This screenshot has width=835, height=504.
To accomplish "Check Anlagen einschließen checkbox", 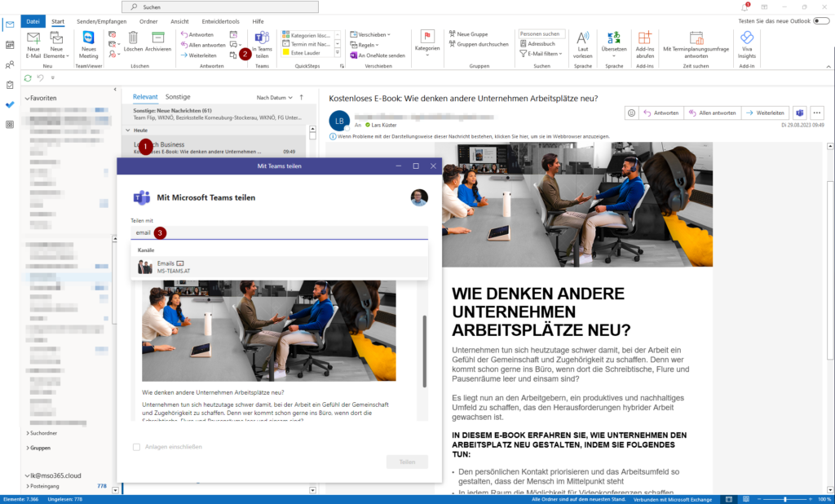I will (x=136, y=447).
